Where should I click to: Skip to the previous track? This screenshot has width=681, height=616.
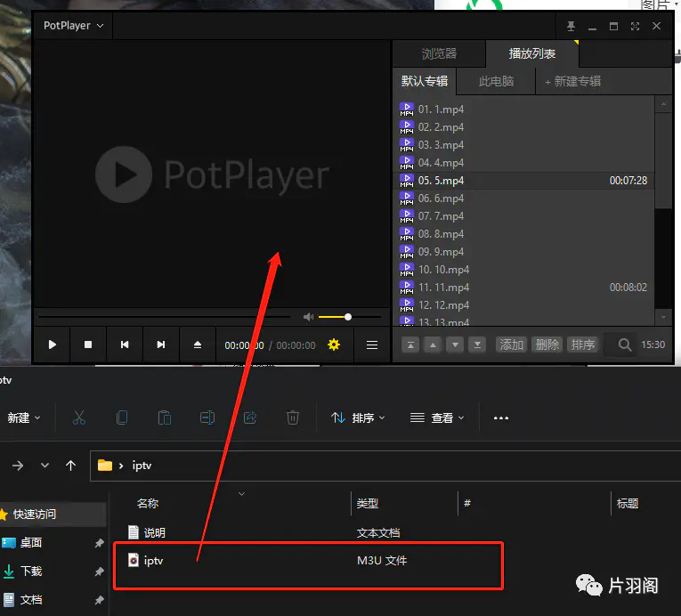[x=125, y=344]
